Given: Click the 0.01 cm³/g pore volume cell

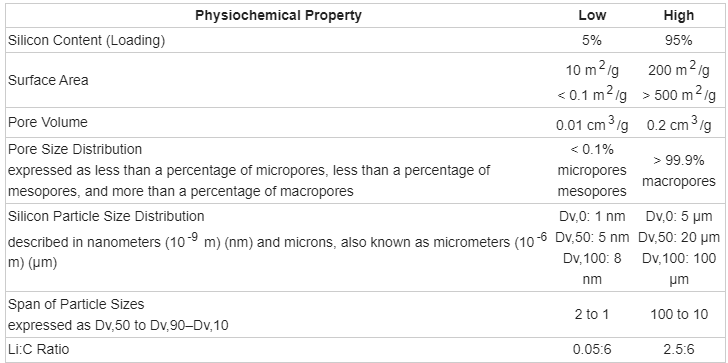Looking at the screenshot, I should [592, 124].
